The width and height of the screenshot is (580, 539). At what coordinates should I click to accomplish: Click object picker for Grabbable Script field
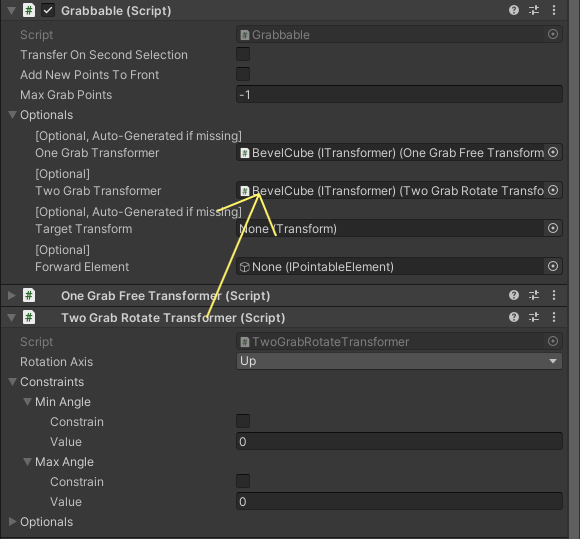tap(553, 34)
